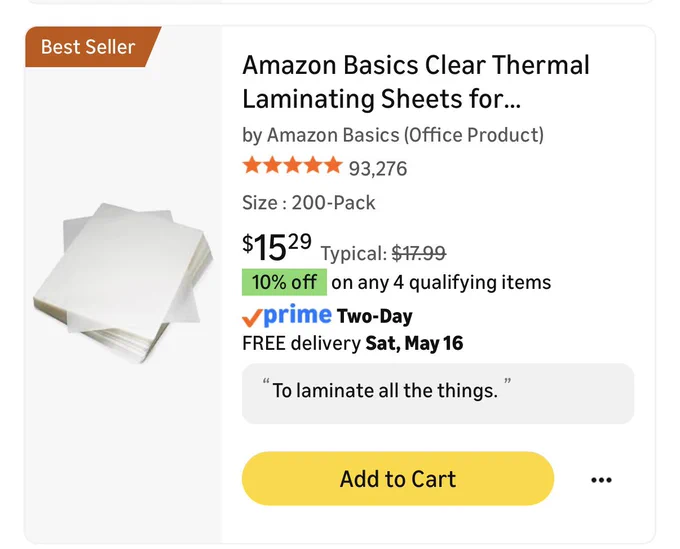Open the 'To laminate all the things.' quote
This screenshot has width=680, height=549.
pyautogui.click(x=385, y=390)
